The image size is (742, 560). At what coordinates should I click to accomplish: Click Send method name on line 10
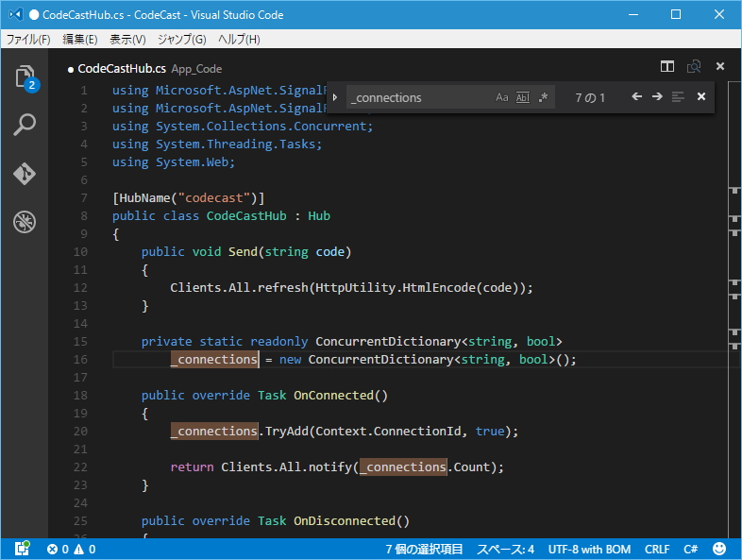click(243, 252)
